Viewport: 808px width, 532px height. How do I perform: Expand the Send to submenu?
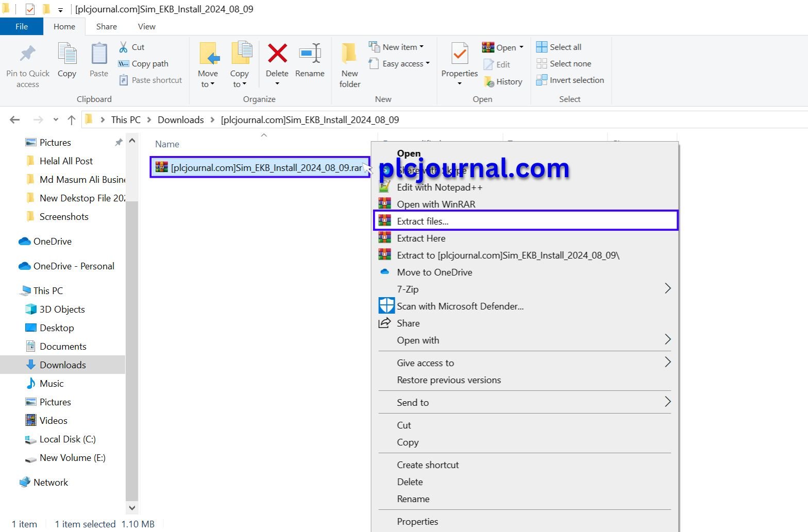(525, 403)
